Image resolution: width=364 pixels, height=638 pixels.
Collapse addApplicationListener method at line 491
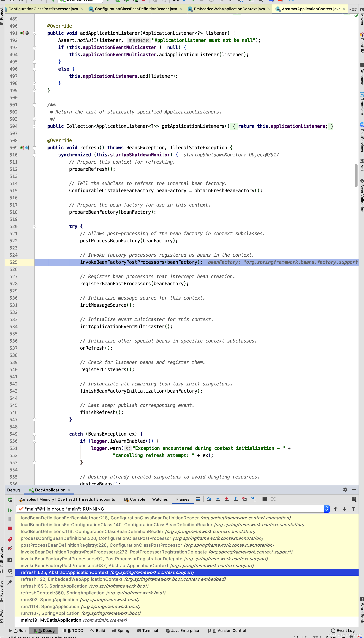click(35, 33)
